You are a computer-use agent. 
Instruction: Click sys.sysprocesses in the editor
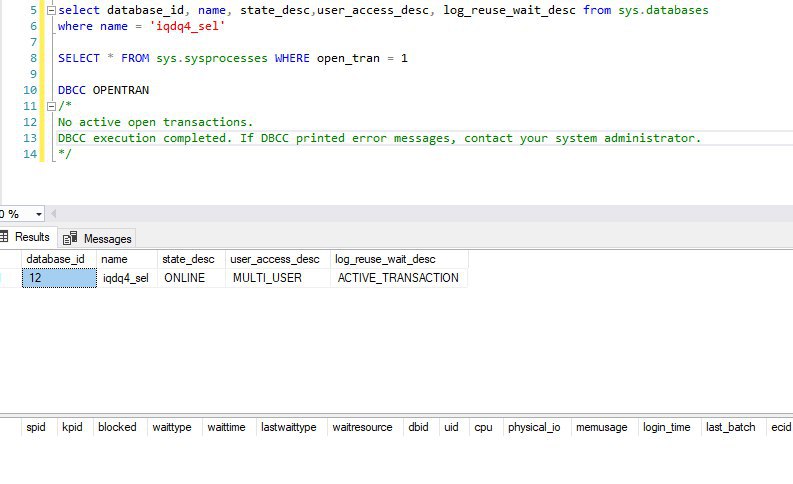pos(211,58)
